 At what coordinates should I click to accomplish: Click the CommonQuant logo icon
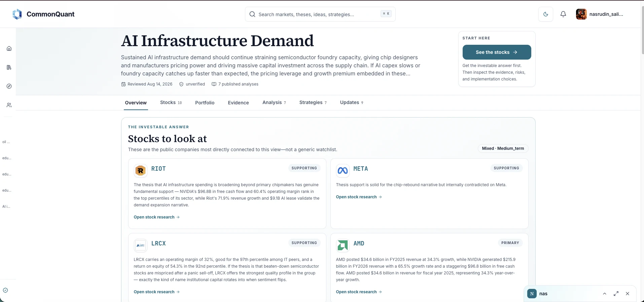(x=17, y=14)
